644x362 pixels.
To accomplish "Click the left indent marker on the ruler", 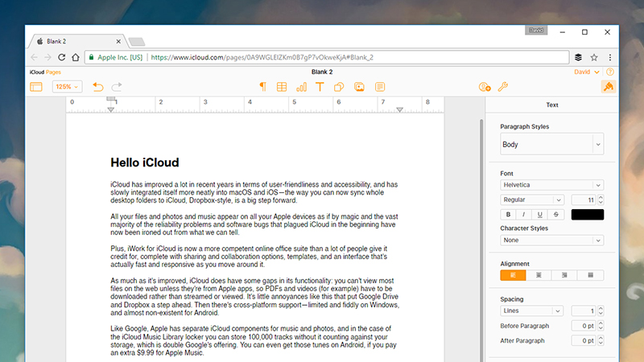I will click(111, 109).
